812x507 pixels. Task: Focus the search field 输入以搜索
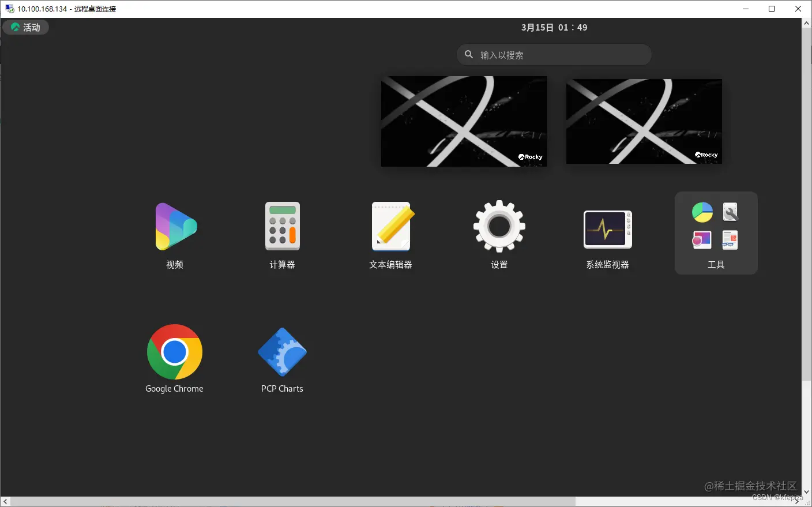click(x=554, y=55)
